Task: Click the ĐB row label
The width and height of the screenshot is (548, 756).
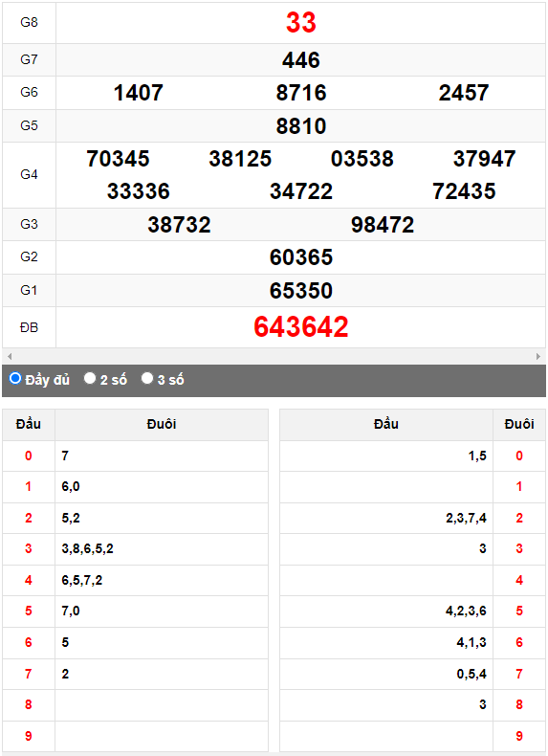Action: pos(29,328)
